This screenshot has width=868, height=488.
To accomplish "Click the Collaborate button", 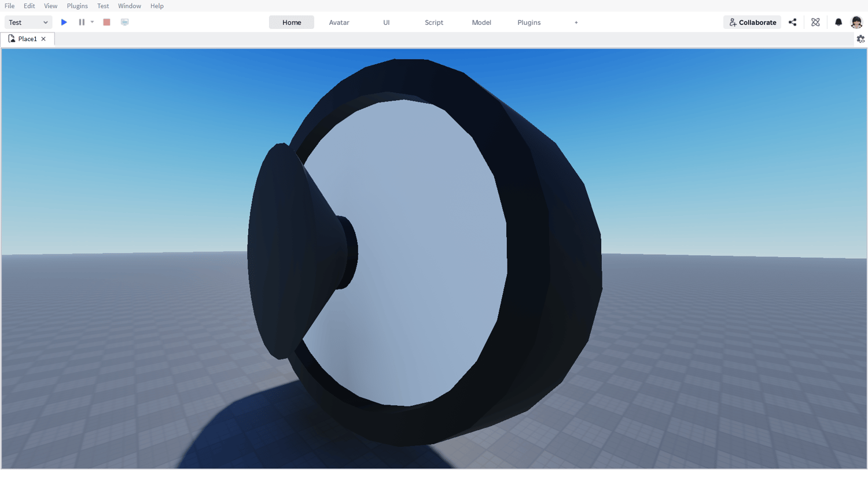I will tap(752, 22).
